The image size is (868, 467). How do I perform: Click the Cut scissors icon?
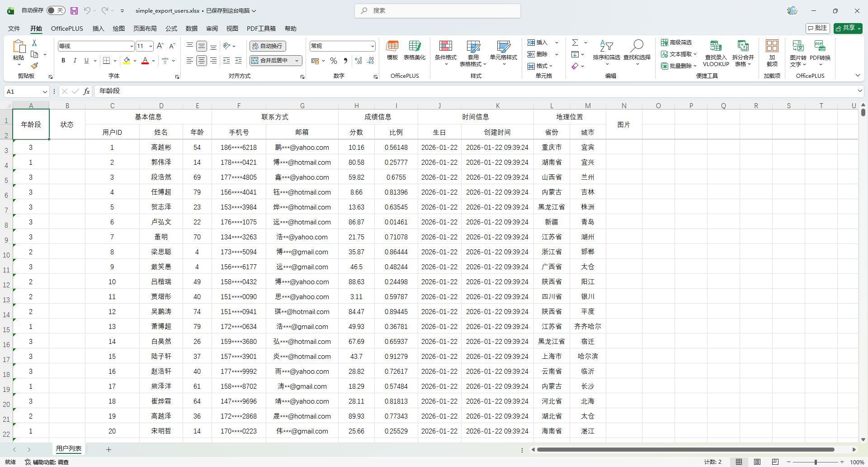34,43
